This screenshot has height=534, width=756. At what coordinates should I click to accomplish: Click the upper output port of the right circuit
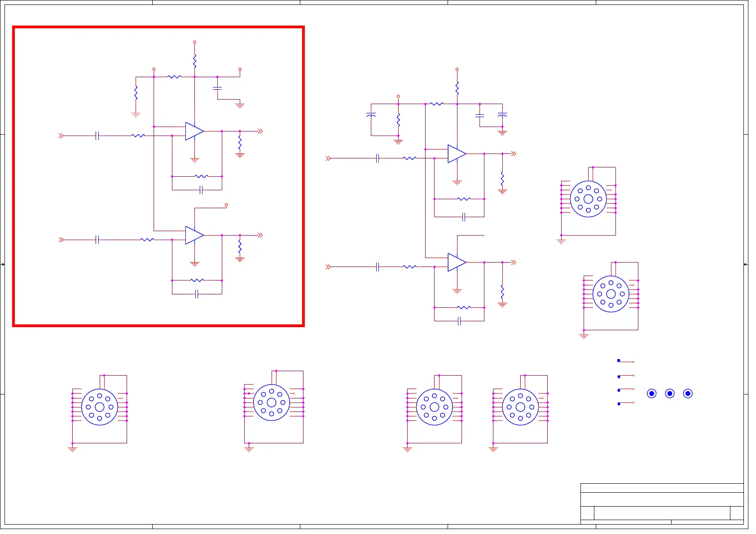[514, 154]
